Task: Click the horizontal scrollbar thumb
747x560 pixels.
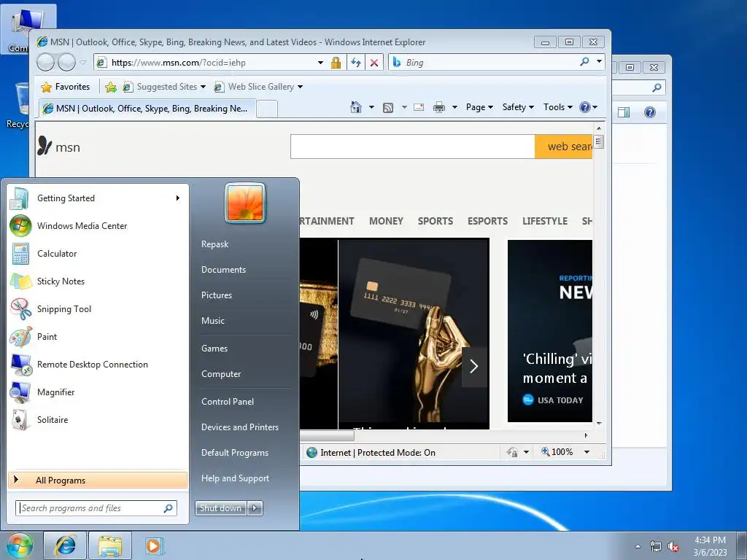Action: coord(327,435)
